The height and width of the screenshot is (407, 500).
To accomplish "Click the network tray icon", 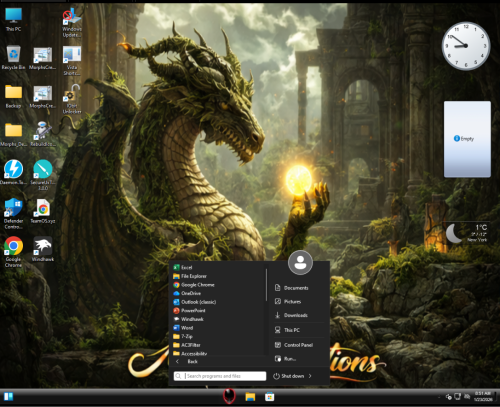I will click(458, 397).
